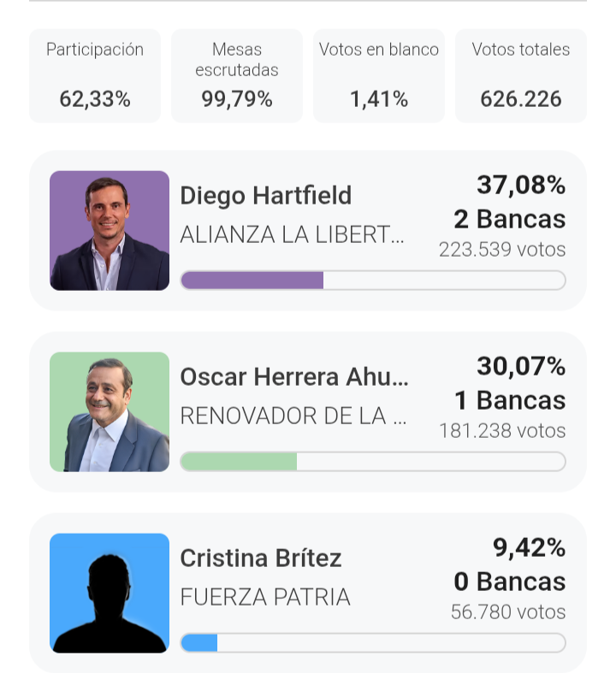Click Diego Hartfield's candidate photo
Screen dimensions: 616x673
coord(110,231)
